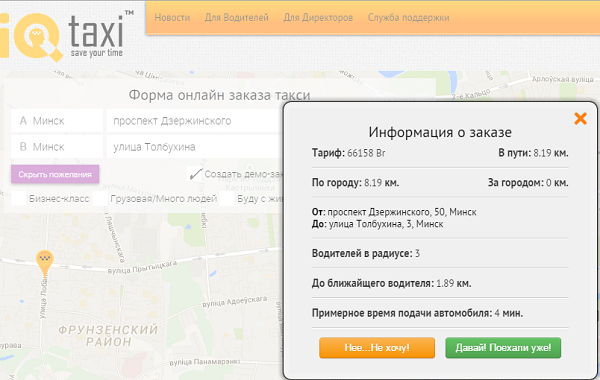Enable the Бизнес-класс checkbox

[x=18, y=199]
